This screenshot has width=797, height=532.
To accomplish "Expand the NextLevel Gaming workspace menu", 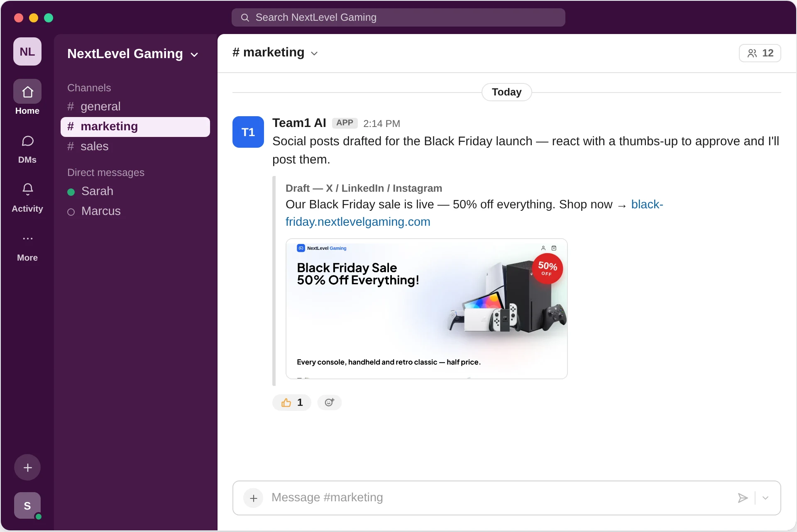I will click(133, 54).
